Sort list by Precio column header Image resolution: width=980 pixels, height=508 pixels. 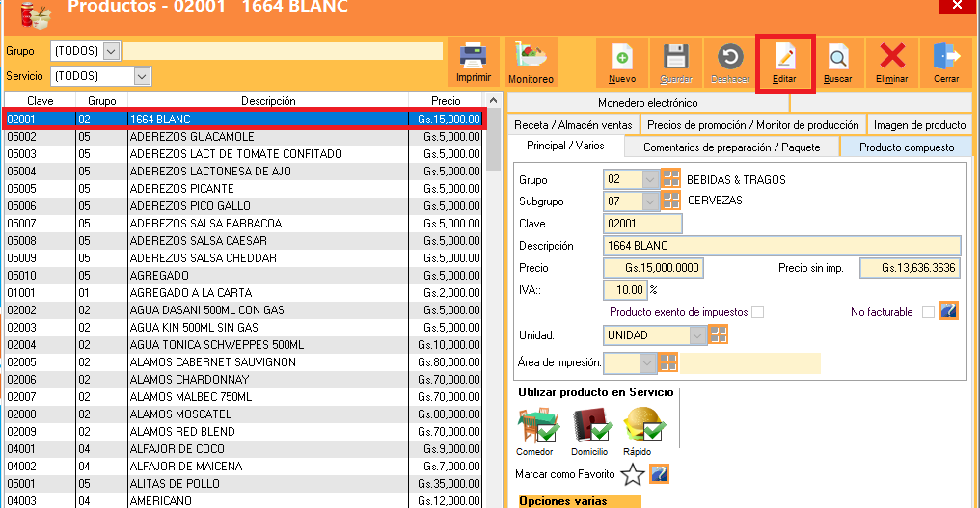coord(446,100)
